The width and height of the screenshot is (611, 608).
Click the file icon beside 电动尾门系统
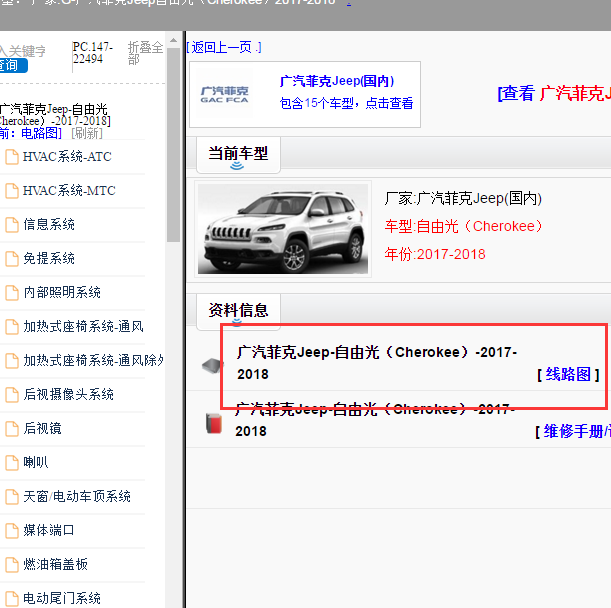pos(12,598)
